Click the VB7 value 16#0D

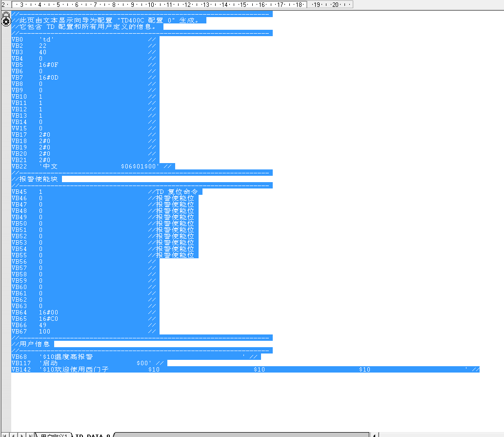tap(48, 78)
